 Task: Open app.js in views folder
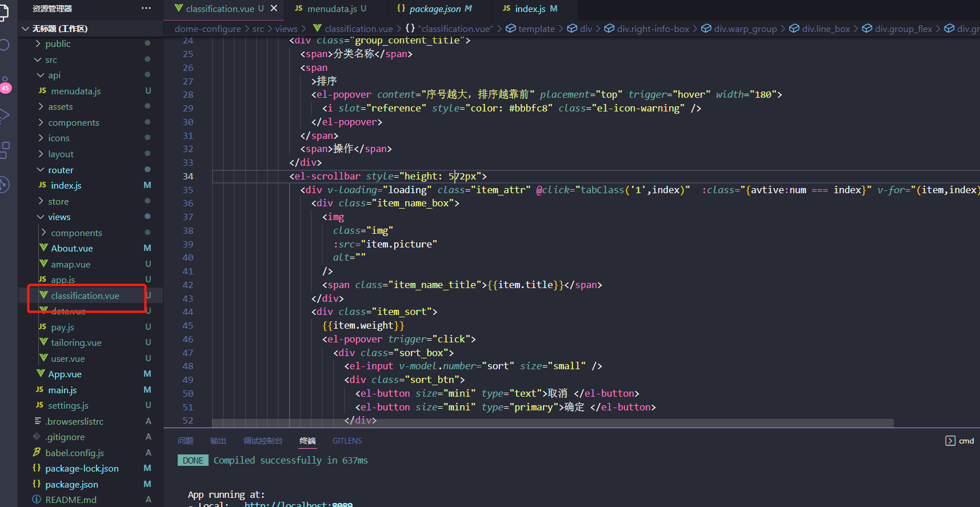click(x=63, y=280)
